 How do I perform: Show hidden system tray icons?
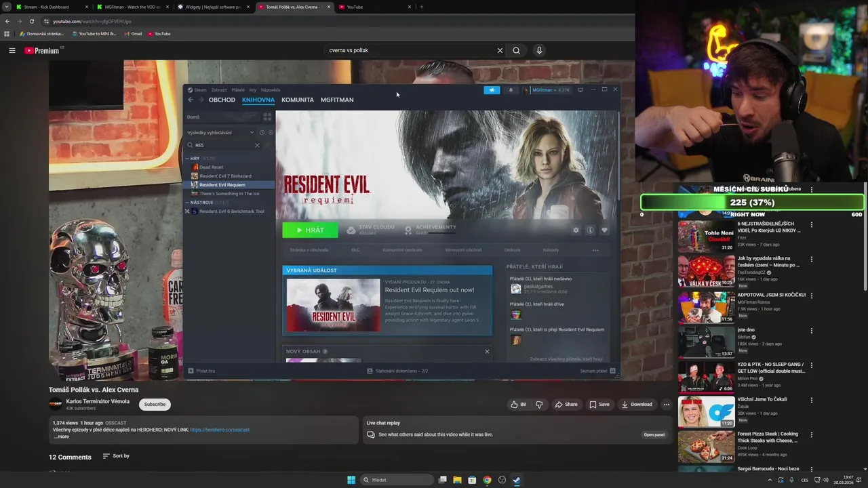click(770, 480)
